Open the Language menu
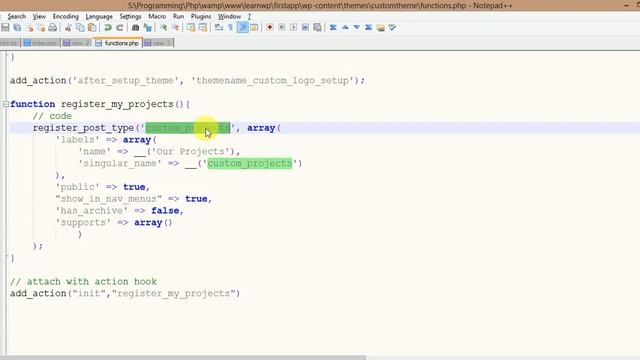Viewport: 640px width, 360px height. [99, 16]
